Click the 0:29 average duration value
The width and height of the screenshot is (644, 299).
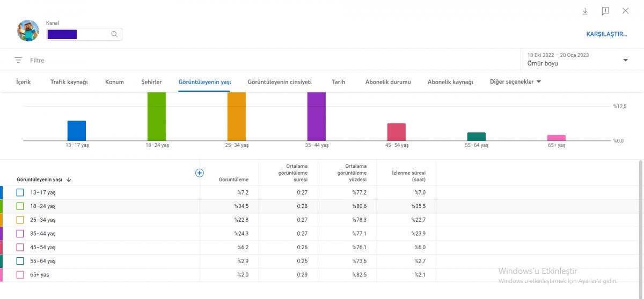click(x=303, y=275)
